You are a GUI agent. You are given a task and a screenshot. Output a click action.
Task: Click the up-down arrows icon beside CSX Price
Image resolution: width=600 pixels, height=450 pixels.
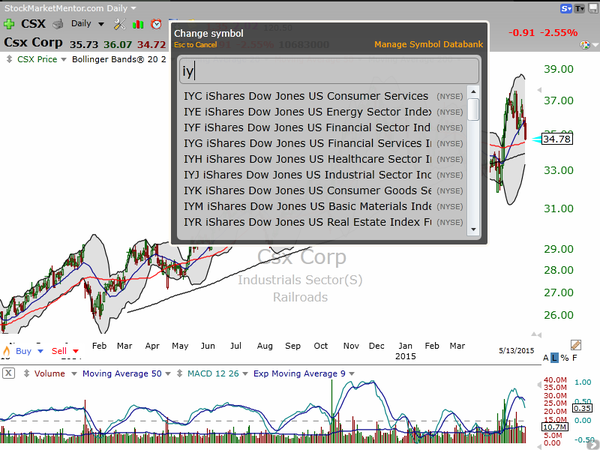tap(10, 59)
